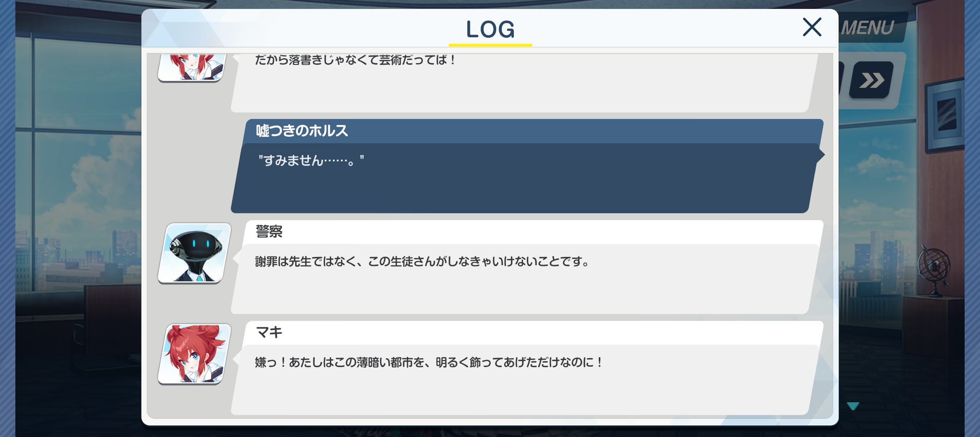Screen dimensions: 980x437
Task: Click the マキ speaker name label
Action: point(269,332)
